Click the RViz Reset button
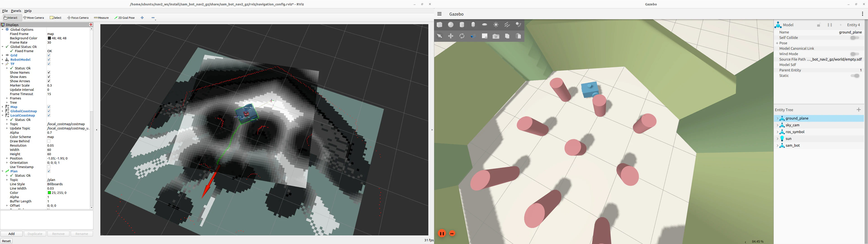 point(6,241)
